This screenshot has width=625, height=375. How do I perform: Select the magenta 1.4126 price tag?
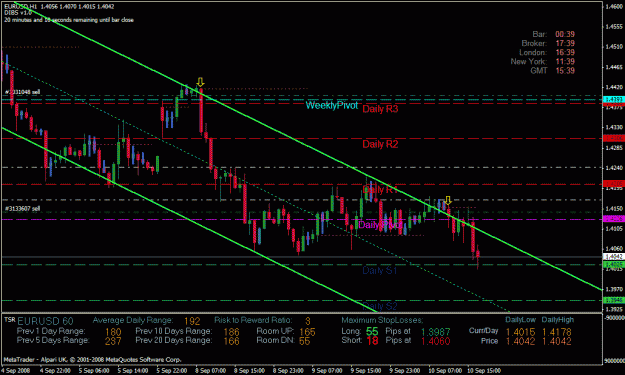point(614,219)
